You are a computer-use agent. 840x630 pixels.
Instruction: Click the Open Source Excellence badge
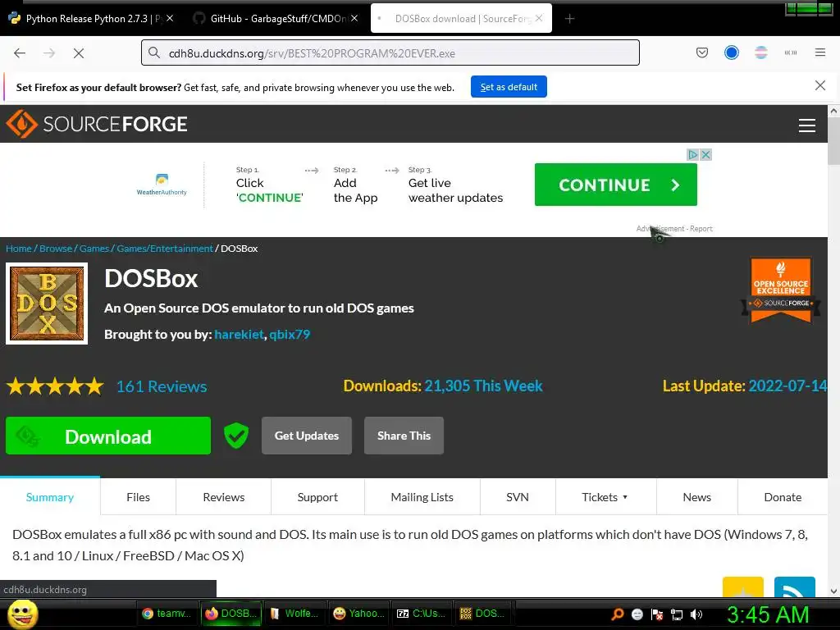(x=781, y=290)
